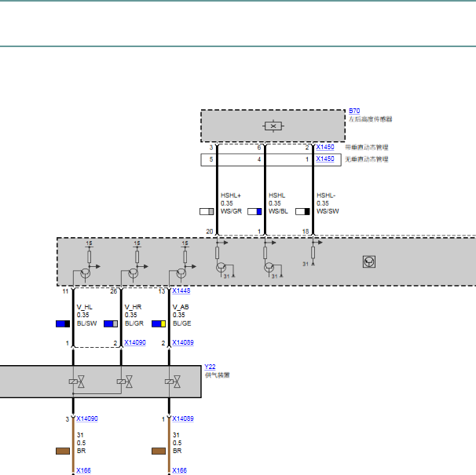
Task: Select the WS/GR wire color text
Action: pos(231,211)
